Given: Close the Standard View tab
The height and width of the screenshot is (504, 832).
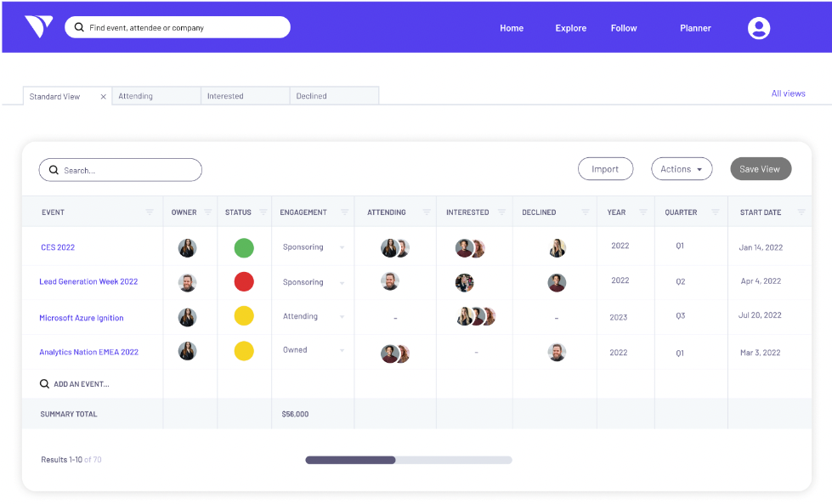Looking at the screenshot, I should pyautogui.click(x=104, y=97).
